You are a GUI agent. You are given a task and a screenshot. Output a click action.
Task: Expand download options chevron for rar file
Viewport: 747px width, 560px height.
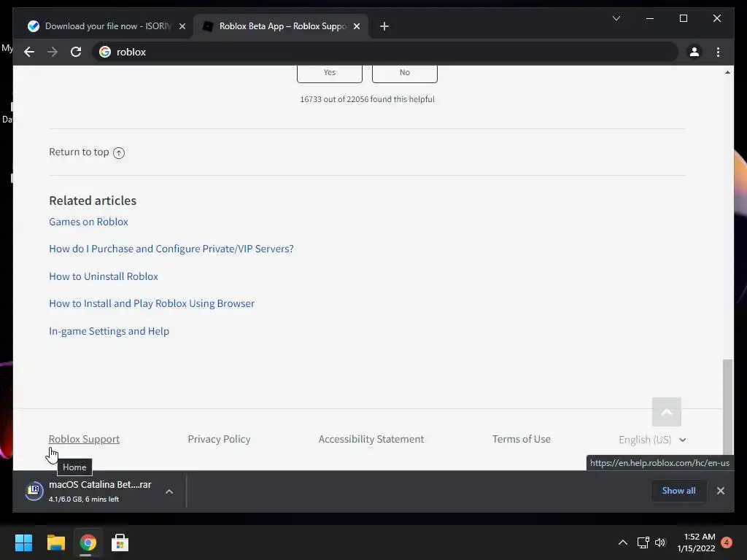pos(169,491)
